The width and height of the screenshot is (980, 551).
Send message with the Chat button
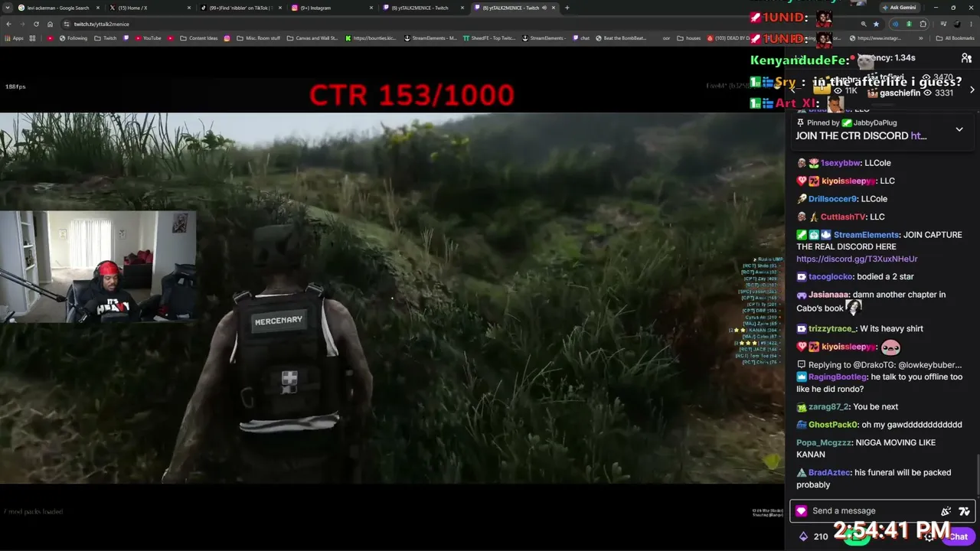coord(958,536)
